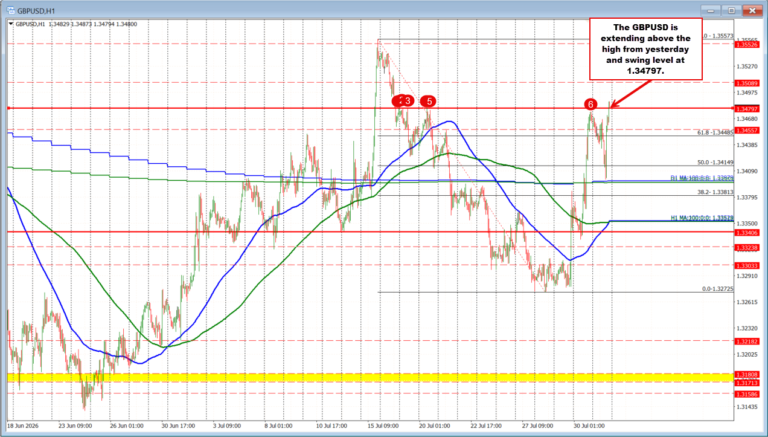This screenshot has width=768, height=437.
Task: Close the GBPUSD,H1 chart window
Action: coord(752,10)
